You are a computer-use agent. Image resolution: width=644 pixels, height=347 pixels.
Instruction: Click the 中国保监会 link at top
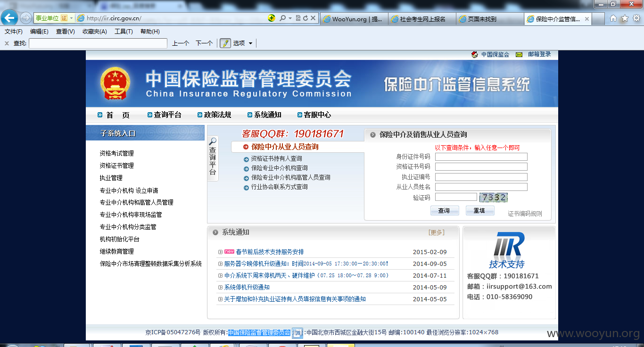tap(495, 55)
